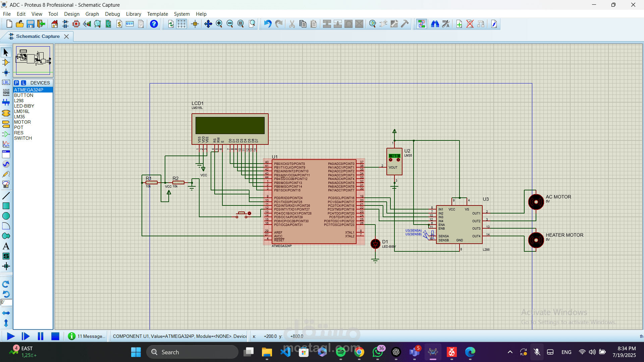644x362 pixels.
Task: Click the New Project toolbar icon
Action: click(9, 24)
